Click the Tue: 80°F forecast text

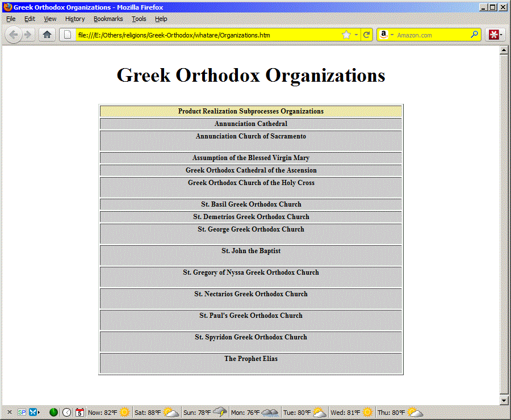tap(297, 413)
